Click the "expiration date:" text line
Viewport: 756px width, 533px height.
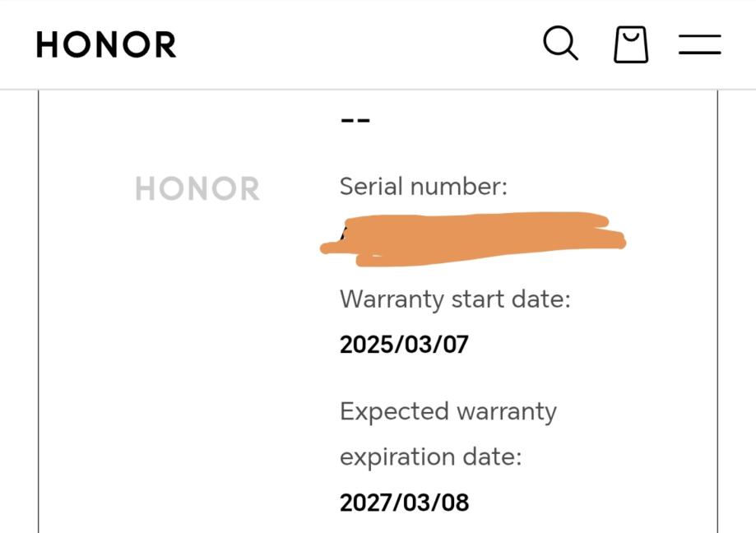pos(430,457)
